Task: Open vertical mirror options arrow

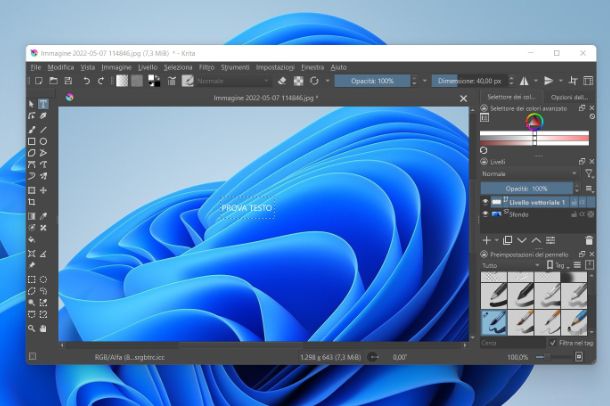Action: (x=561, y=80)
